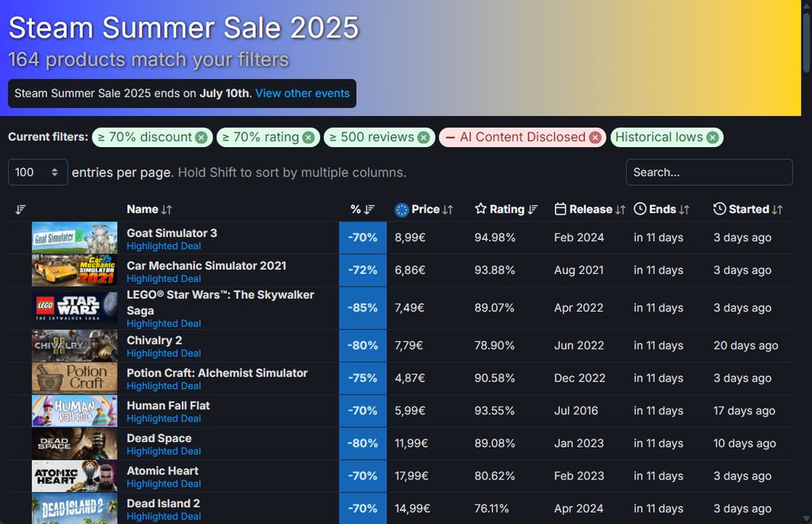Remove the Historical lows filter
The image size is (812, 524).
[713, 137]
